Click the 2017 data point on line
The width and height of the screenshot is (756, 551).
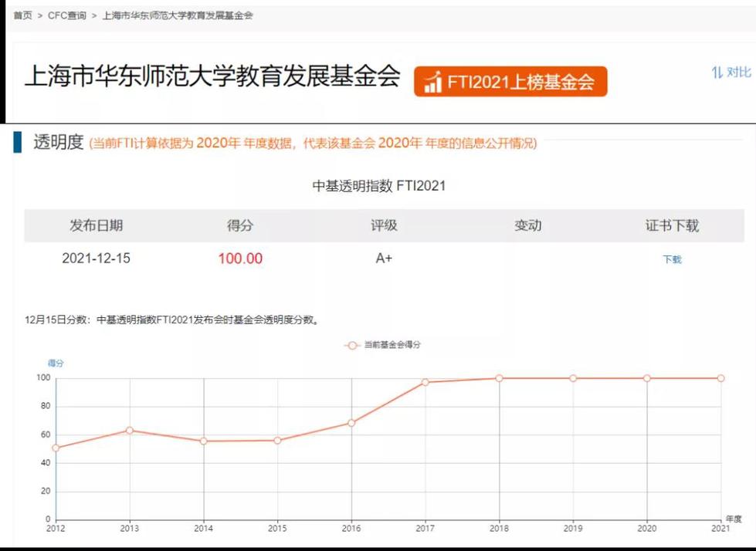point(425,382)
